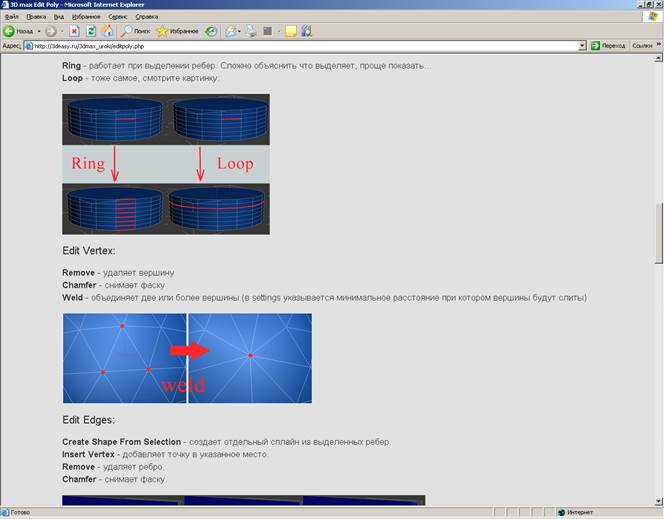Screen dimensions: 664x519
Task: Click the Create Shape From Selection text
Action: (122, 442)
